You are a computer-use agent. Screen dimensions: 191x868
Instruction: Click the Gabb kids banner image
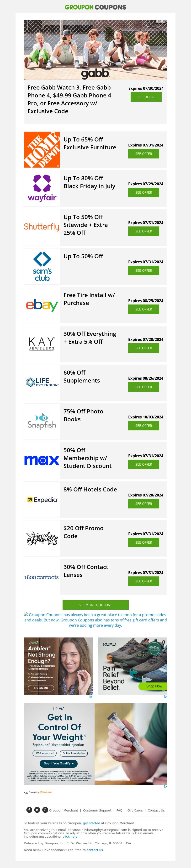pyautogui.click(x=95, y=50)
